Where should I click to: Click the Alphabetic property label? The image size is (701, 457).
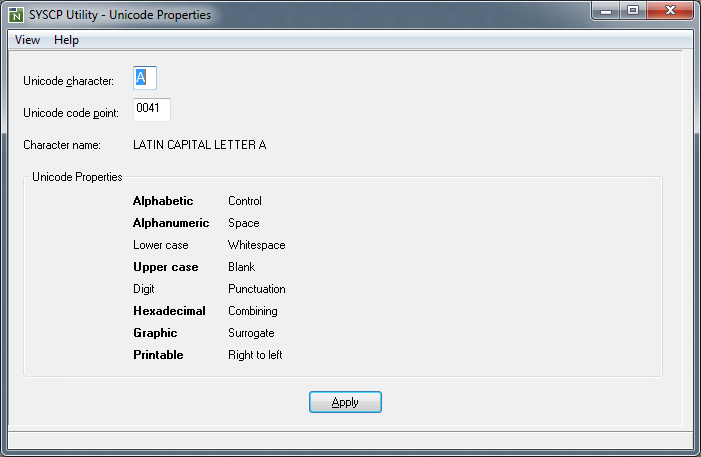(x=163, y=201)
